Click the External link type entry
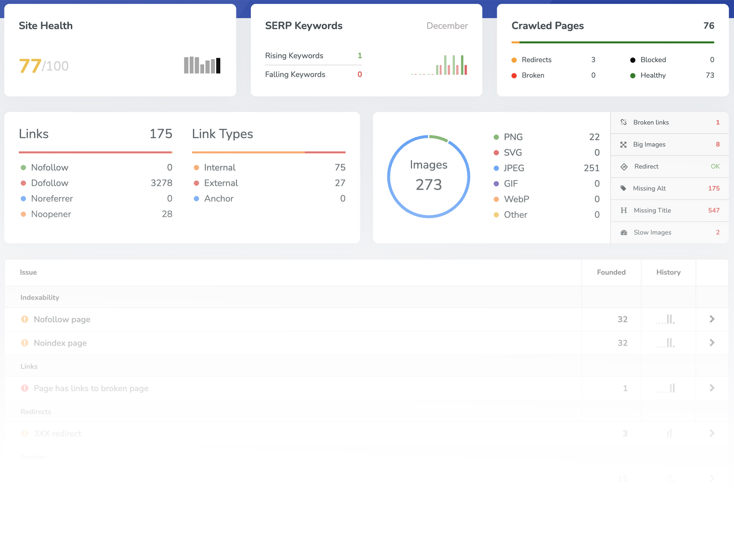This screenshot has width=734, height=560. coord(270,183)
